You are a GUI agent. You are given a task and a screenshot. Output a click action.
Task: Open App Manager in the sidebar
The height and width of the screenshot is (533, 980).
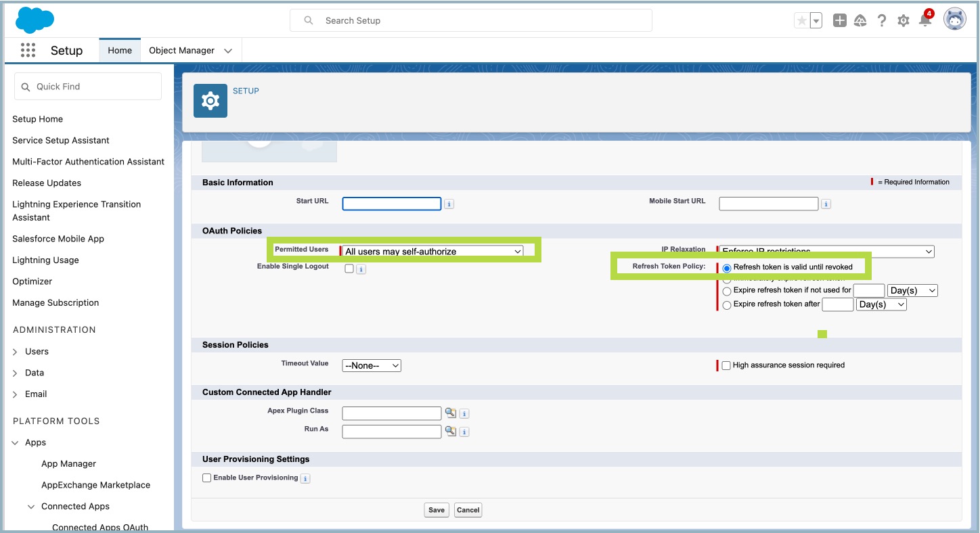click(x=68, y=464)
